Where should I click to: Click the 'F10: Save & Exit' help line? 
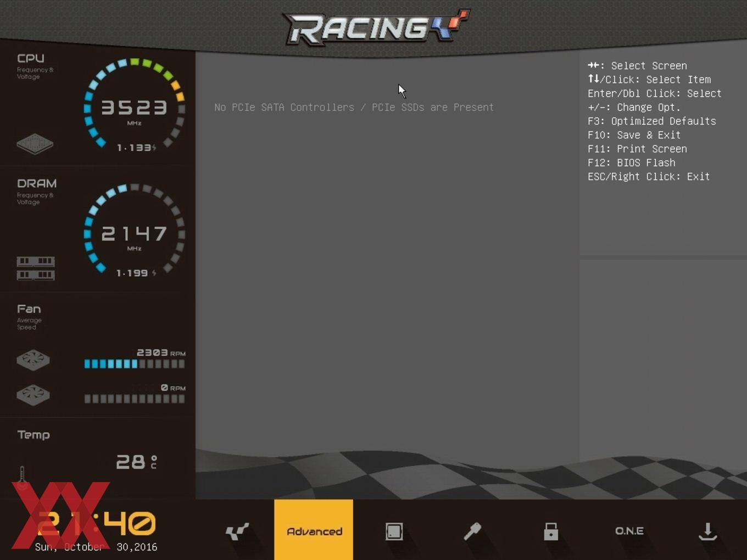634,135
